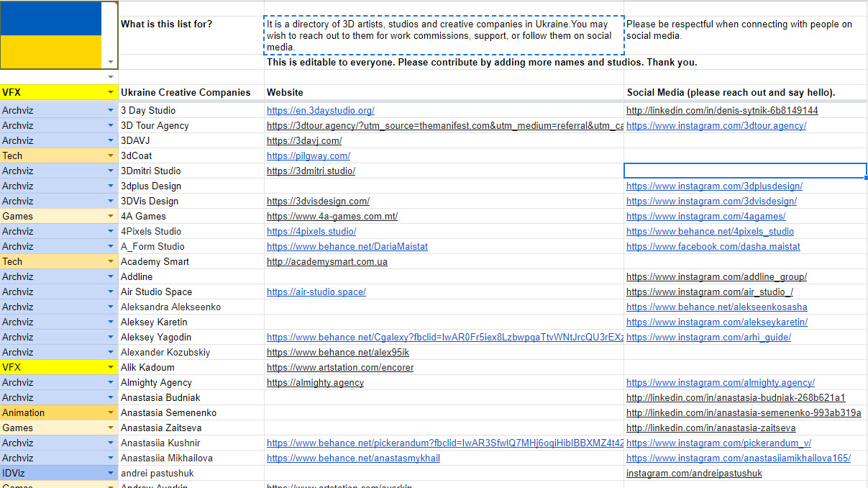Select the 'Anastasia Budniak' name cell
This screenshot has height=488, width=868.
191,398
